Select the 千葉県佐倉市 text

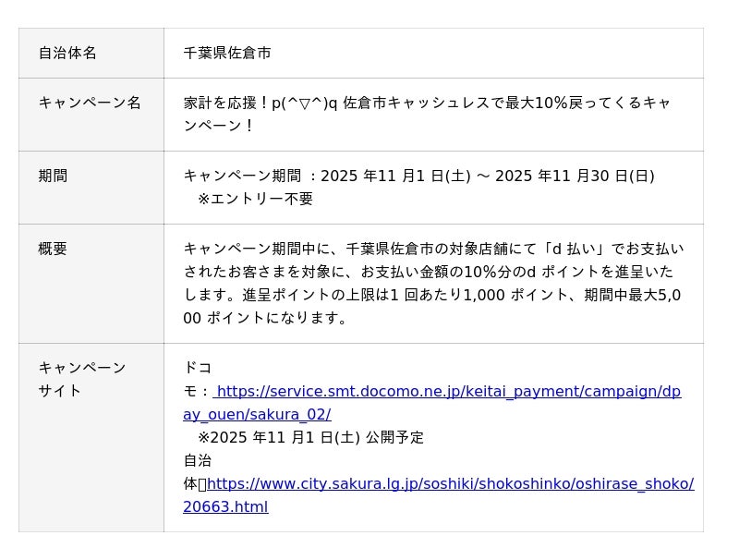point(227,53)
